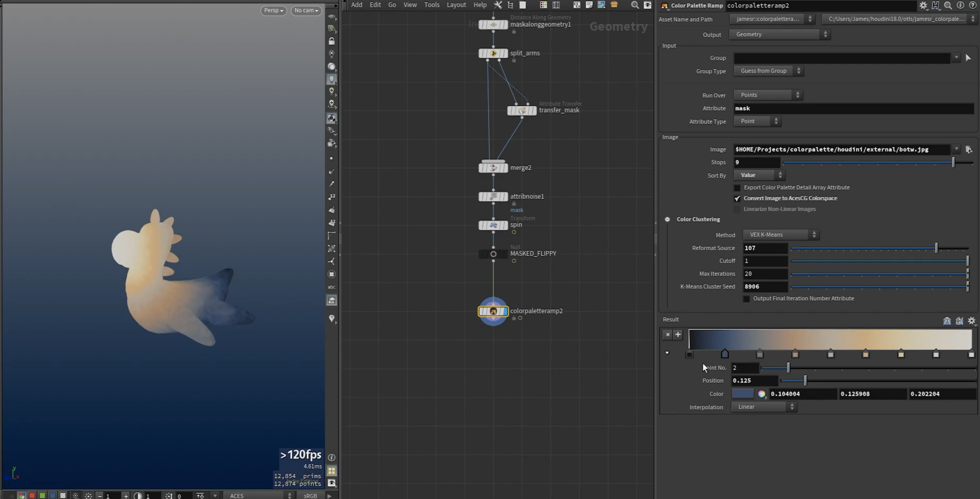Open the Add menu in network editor
This screenshot has height=499, width=980.
pyautogui.click(x=356, y=5)
